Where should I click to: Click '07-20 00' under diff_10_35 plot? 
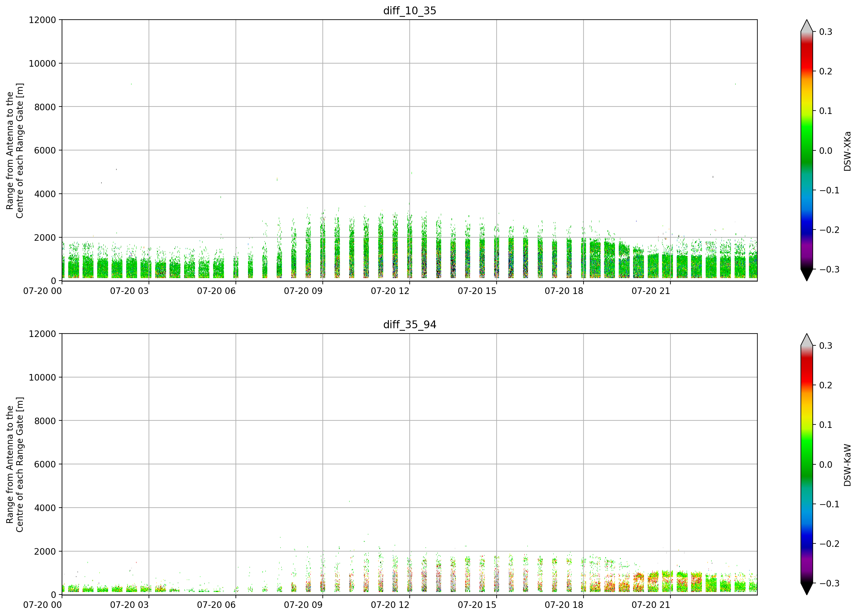point(42,291)
